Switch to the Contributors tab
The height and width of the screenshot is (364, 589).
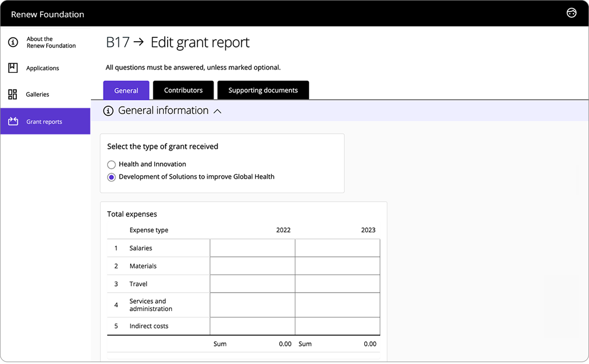click(x=183, y=90)
